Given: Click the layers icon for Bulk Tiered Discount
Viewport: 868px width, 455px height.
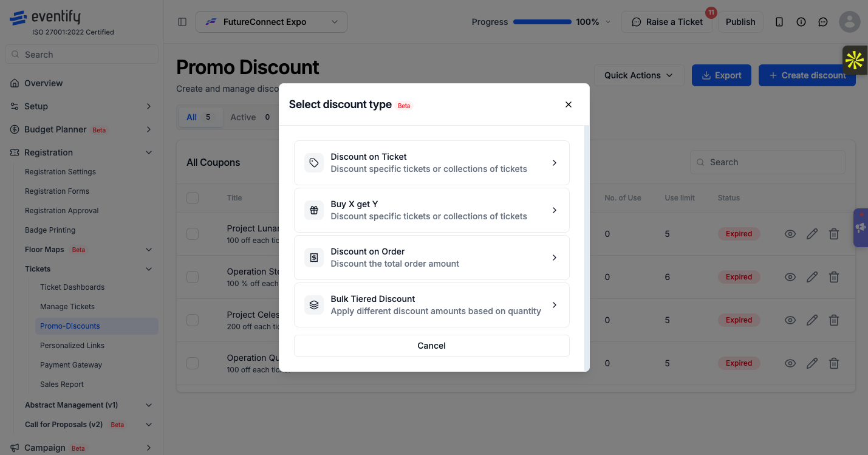Looking at the screenshot, I should [314, 305].
